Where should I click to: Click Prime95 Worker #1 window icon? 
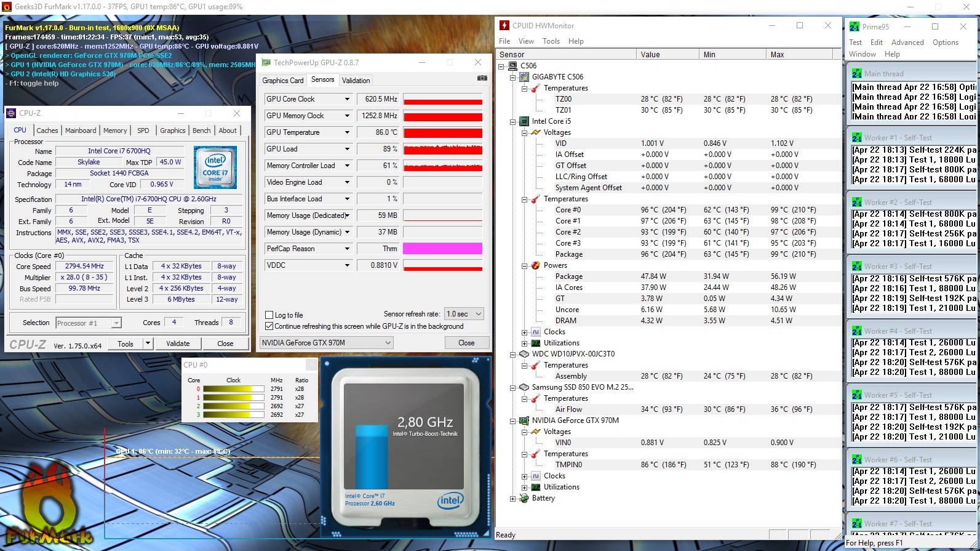pos(857,137)
